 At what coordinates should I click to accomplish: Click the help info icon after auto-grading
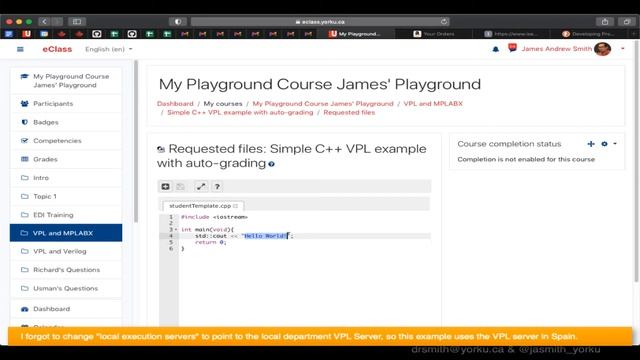click(271, 164)
